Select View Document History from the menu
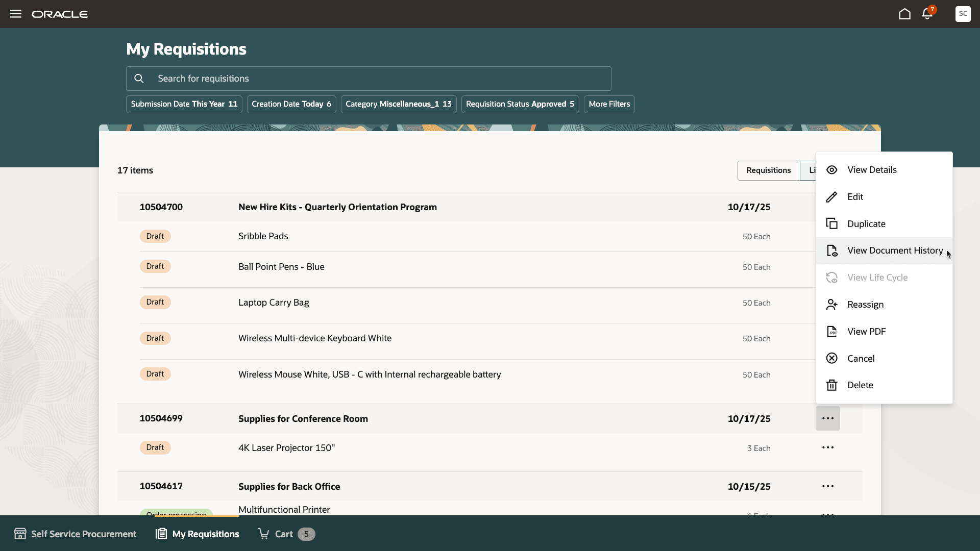The height and width of the screenshot is (551, 980). (x=894, y=250)
